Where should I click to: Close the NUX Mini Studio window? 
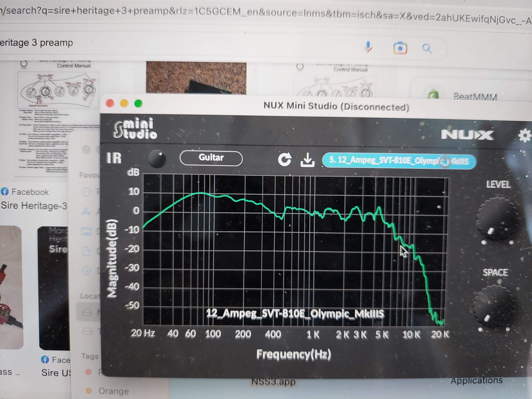tap(110, 103)
